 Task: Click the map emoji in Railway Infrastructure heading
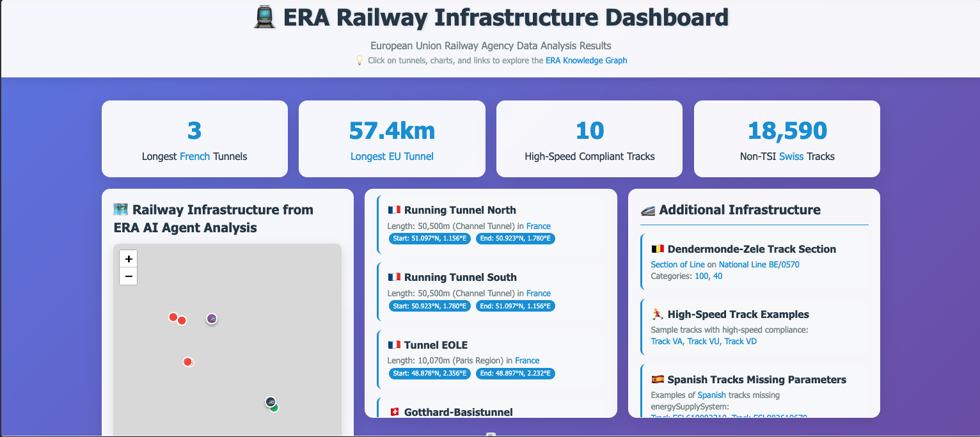(x=120, y=209)
